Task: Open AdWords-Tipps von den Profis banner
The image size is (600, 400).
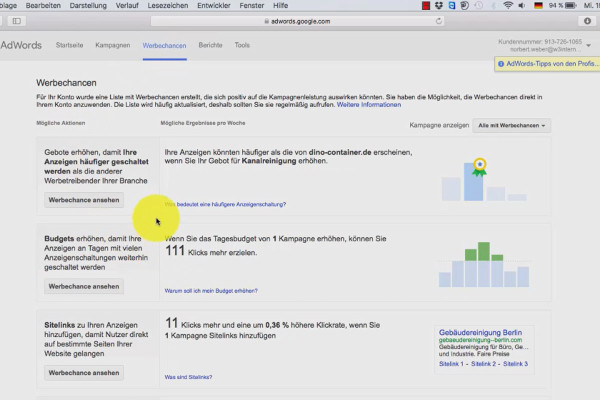Action: pyautogui.click(x=547, y=64)
